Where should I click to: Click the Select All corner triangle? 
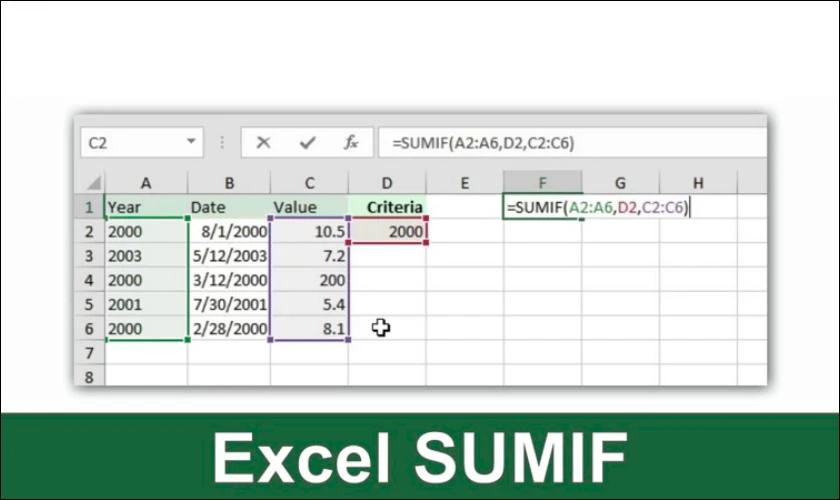pyautogui.click(x=94, y=183)
